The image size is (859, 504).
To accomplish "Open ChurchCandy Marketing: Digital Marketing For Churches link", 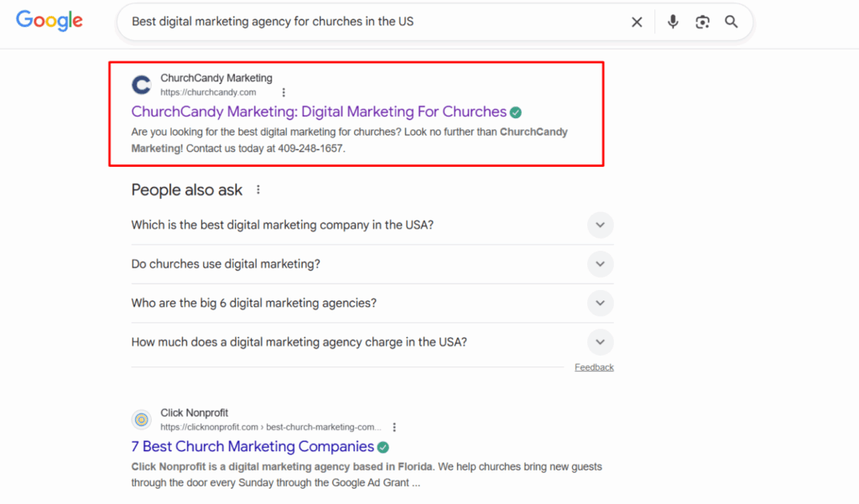I will point(319,112).
